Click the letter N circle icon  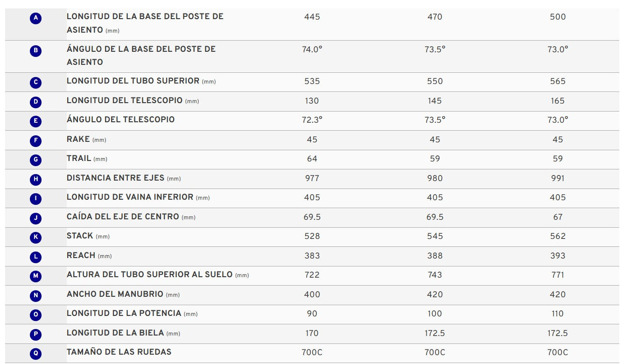pyautogui.click(x=36, y=295)
